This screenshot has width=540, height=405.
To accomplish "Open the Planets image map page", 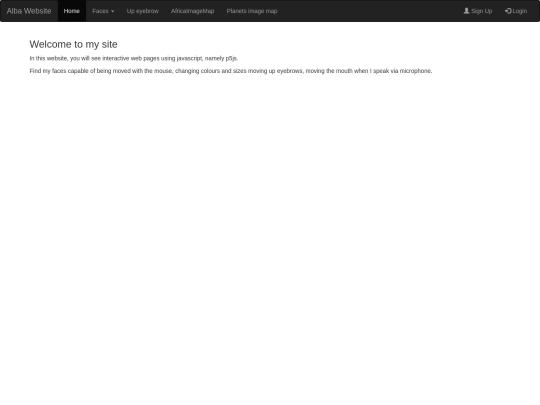I will click(x=252, y=11).
